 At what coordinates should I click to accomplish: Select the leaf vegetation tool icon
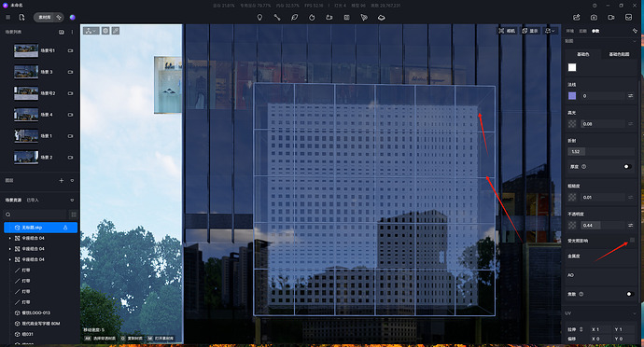pos(295,17)
